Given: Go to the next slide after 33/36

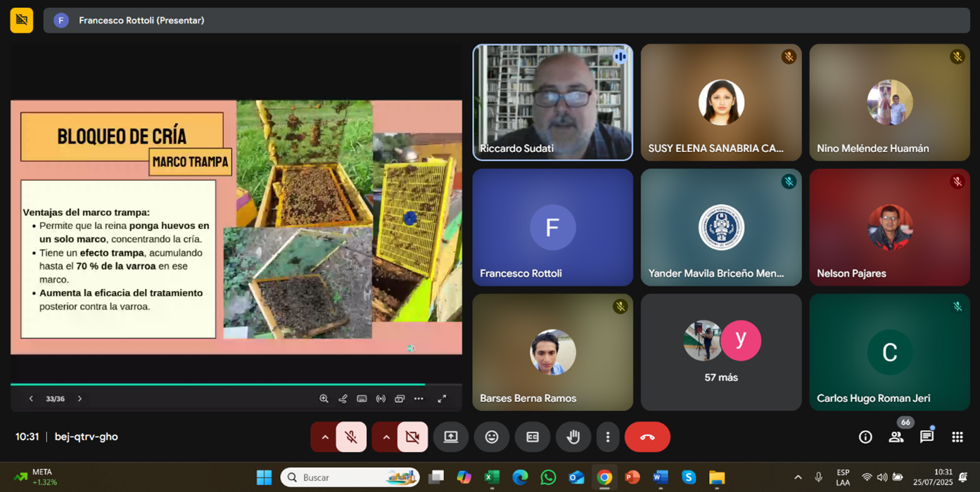Looking at the screenshot, I should coord(79,399).
